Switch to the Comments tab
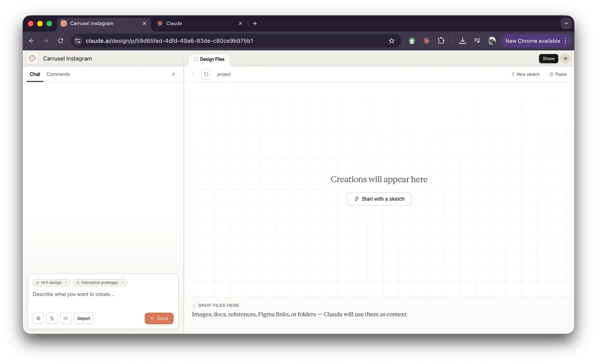 [x=58, y=74]
